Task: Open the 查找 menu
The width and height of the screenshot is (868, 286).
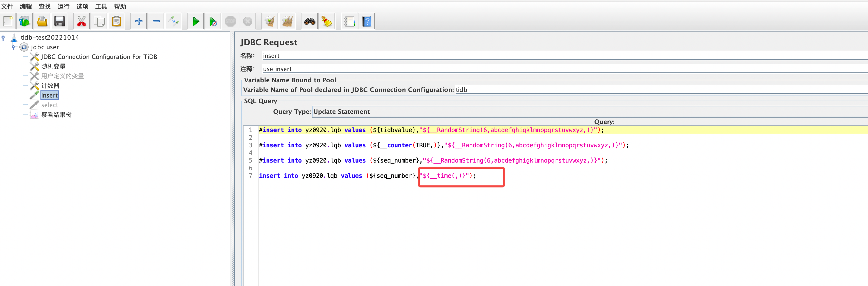Action: click(x=45, y=6)
